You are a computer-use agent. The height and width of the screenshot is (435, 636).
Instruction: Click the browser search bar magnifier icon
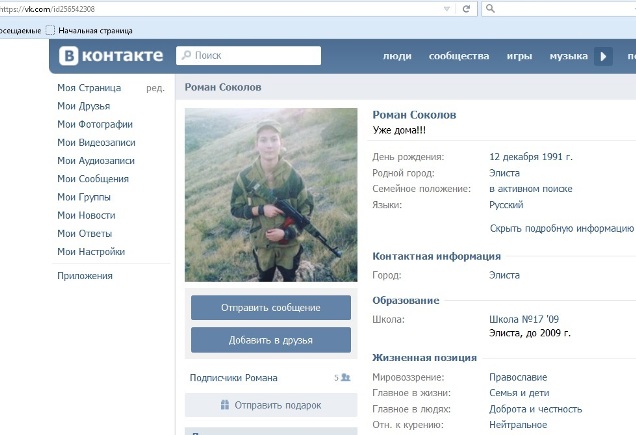(491, 9)
